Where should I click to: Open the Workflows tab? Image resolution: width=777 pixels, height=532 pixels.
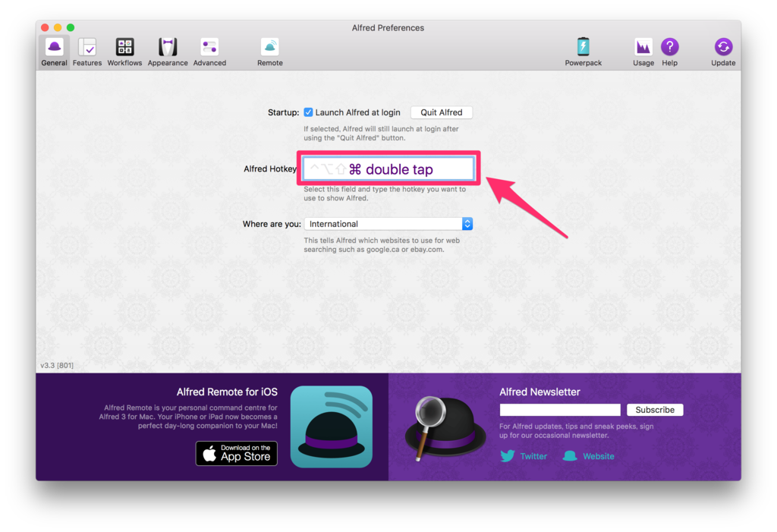pyautogui.click(x=124, y=52)
